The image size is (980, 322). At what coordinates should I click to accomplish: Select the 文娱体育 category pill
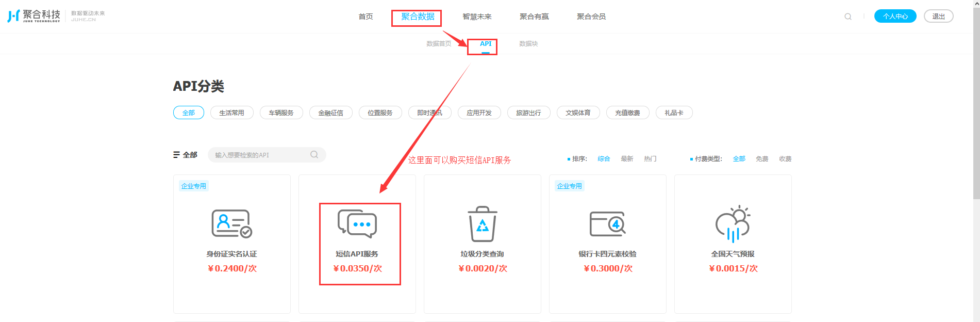point(578,112)
